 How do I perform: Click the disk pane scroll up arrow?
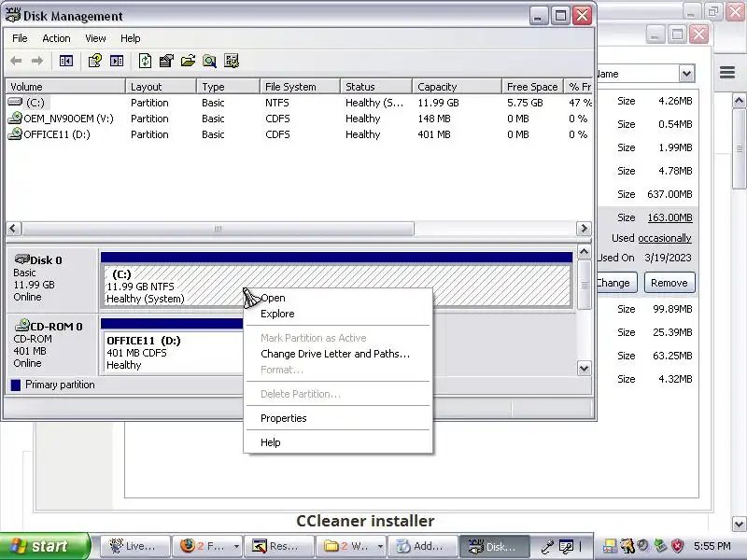coord(585,251)
